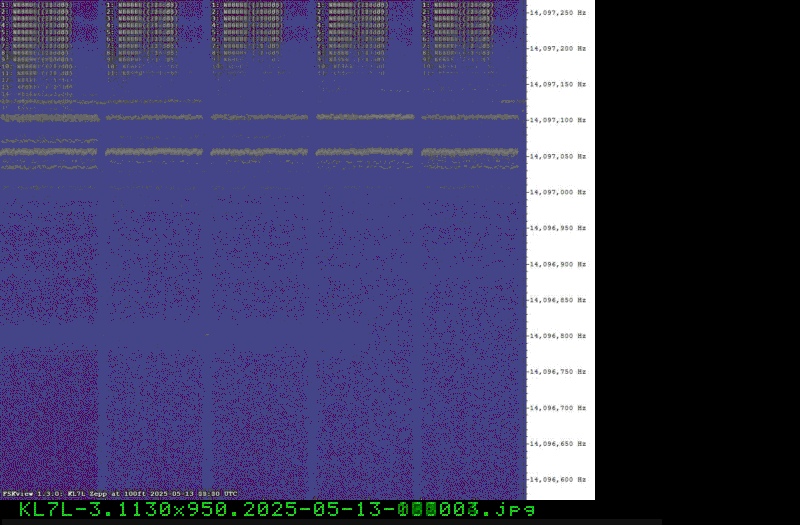Click the 14,097,250 Hz frequency label
The height and width of the screenshot is (525, 800).
(x=558, y=13)
